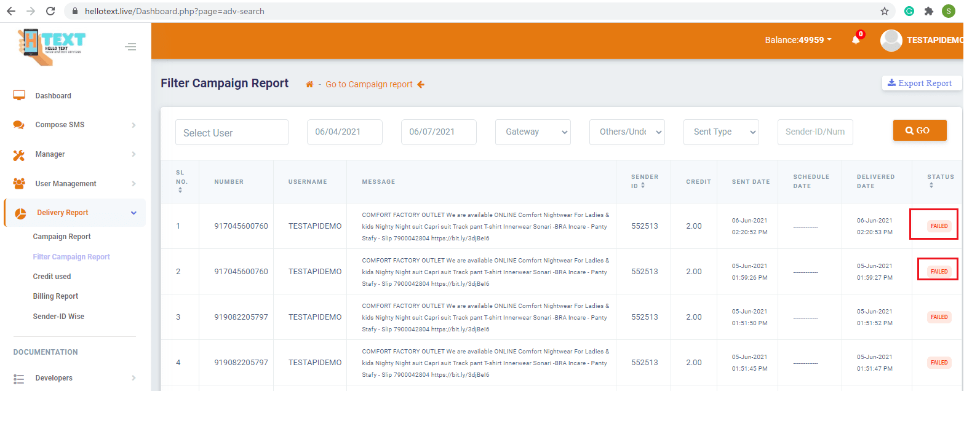The width and height of the screenshot is (980, 426).
Task: Sort table by SL No. column
Action: [x=180, y=191]
